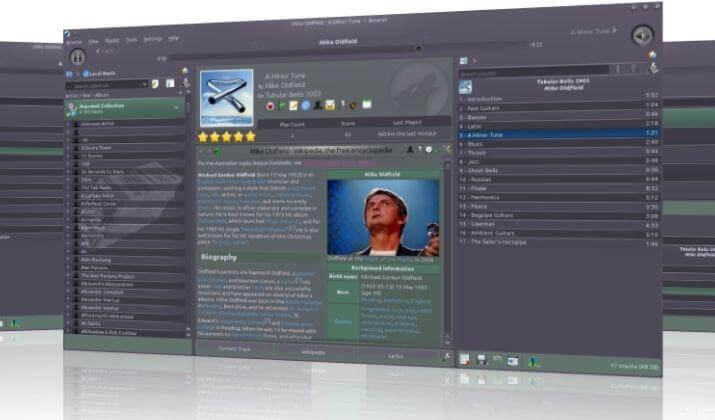The image size is (715, 420).
Task: Click the playlist search input field
Action: [534, 72]
